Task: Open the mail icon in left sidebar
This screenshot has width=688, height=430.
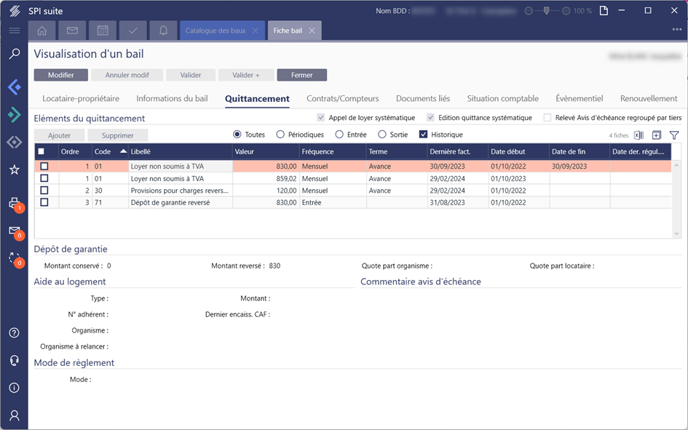Action: [x=14, y=230]
